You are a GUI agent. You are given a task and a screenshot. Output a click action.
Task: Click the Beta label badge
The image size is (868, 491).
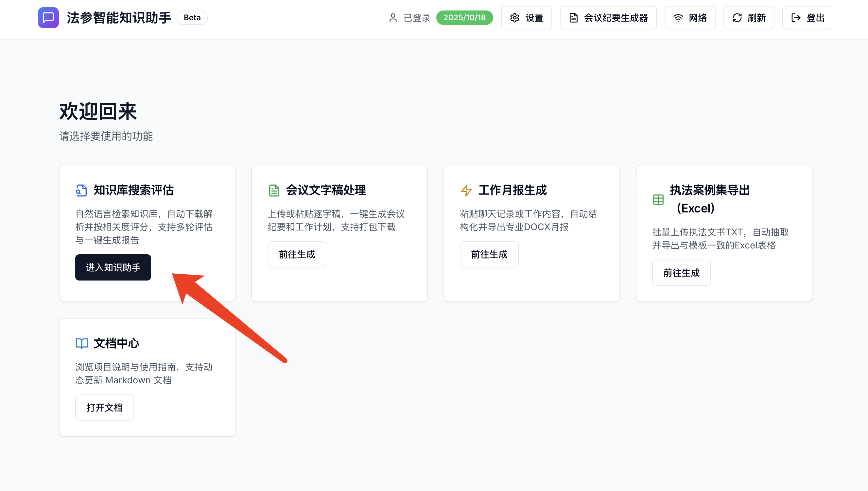point(192,18)
